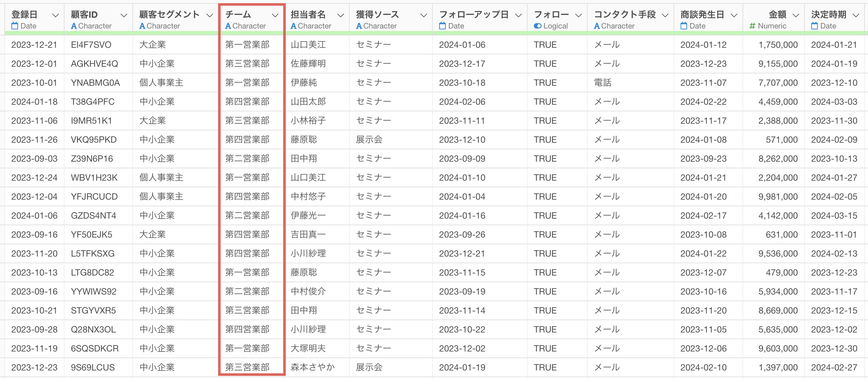Click decision date 2024-03-15
This screenshot has width=868, height=379.
pos(834,215)
